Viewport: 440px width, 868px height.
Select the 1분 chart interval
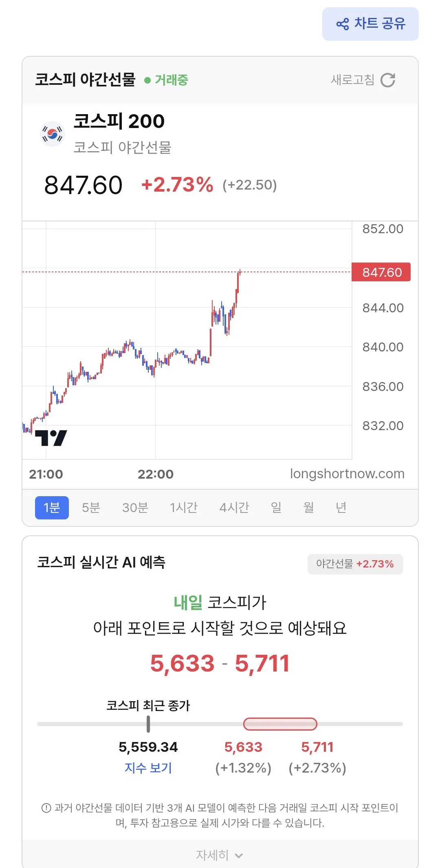coord(52,508)
